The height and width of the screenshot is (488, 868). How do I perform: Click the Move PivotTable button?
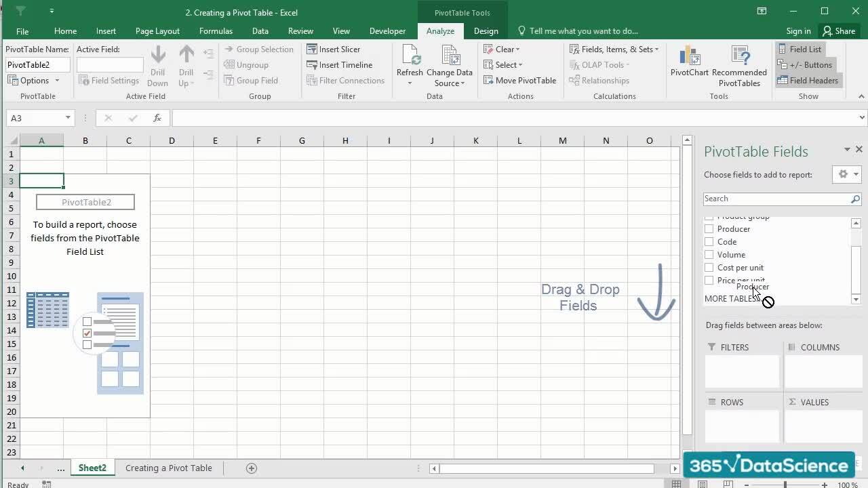click(x=520, y=80)
